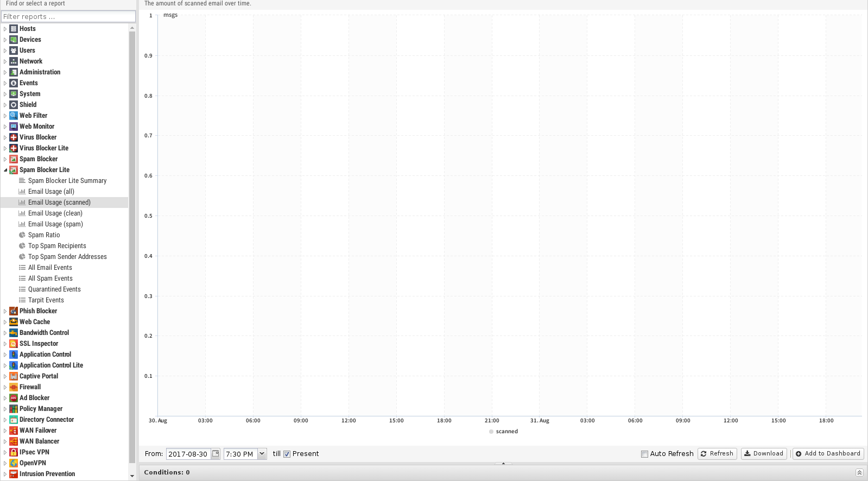This screenshot has width=868, height=481.
Task: Open Top Spam Sender Addresses report
Action: pyautogui.click(x=67, y=257)
